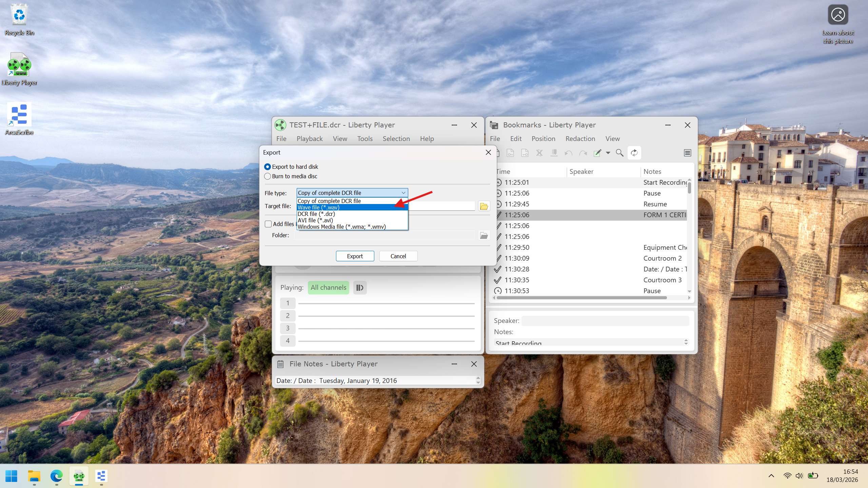
Task: Open Liberty Player from the taskbar
Action: pos(78,476)
